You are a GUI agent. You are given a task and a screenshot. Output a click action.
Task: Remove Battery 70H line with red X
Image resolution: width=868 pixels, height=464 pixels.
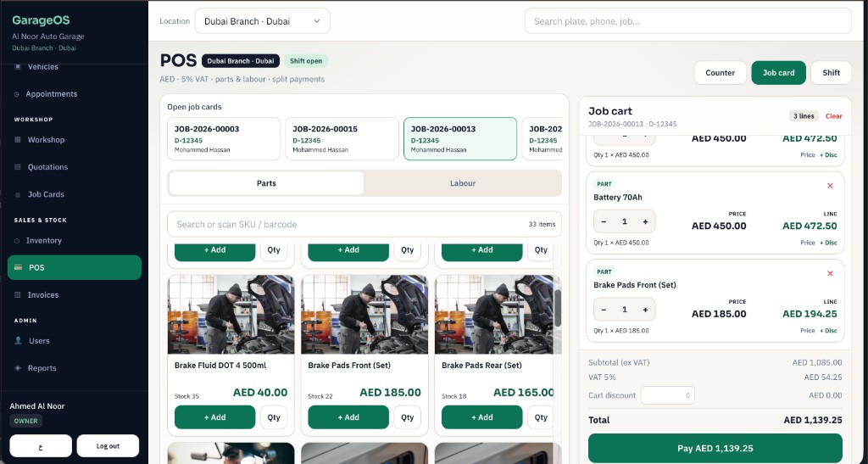point(830,186)
